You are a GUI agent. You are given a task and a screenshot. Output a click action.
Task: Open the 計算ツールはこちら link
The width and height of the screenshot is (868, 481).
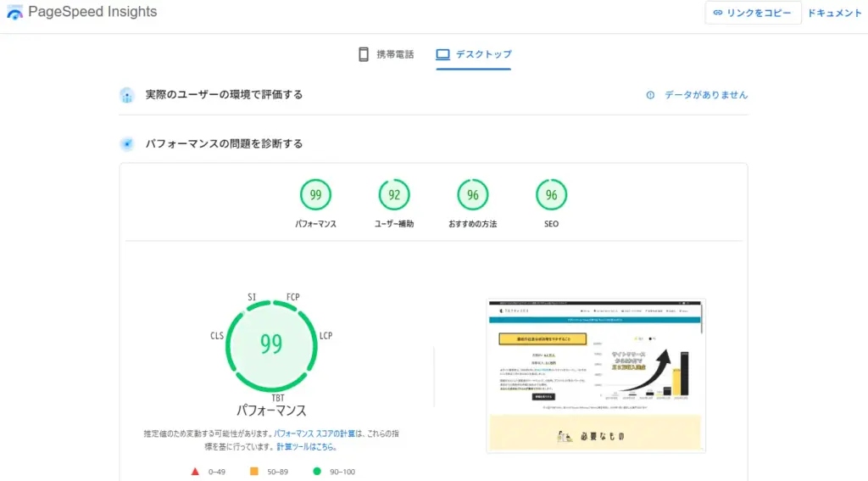pyautogui.click(x=306, y=446)
